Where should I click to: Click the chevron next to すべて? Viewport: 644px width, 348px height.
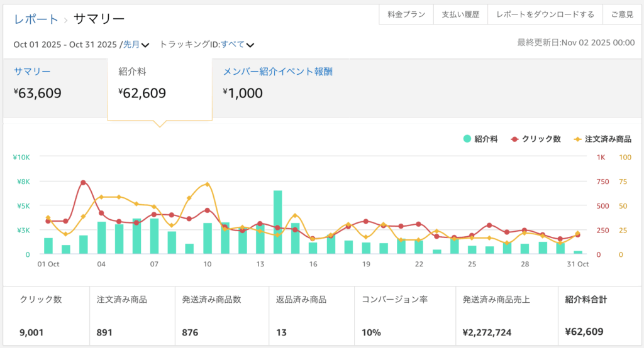[x=250, y=45]
